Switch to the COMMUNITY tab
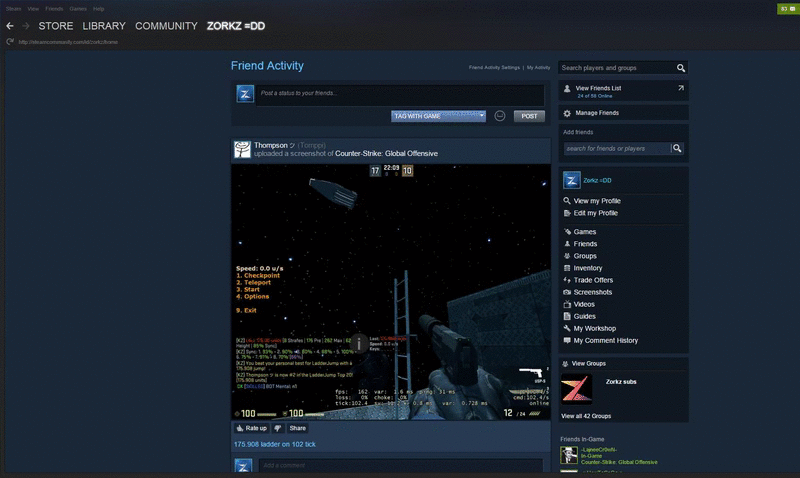Screen dimensions: 800x478 point(166,26)
